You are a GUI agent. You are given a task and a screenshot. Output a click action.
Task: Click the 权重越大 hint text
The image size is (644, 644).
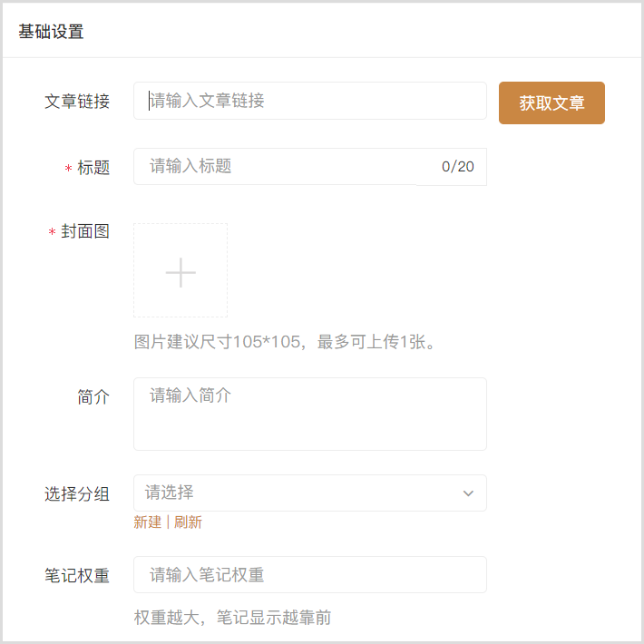click(x=232, y=618)
